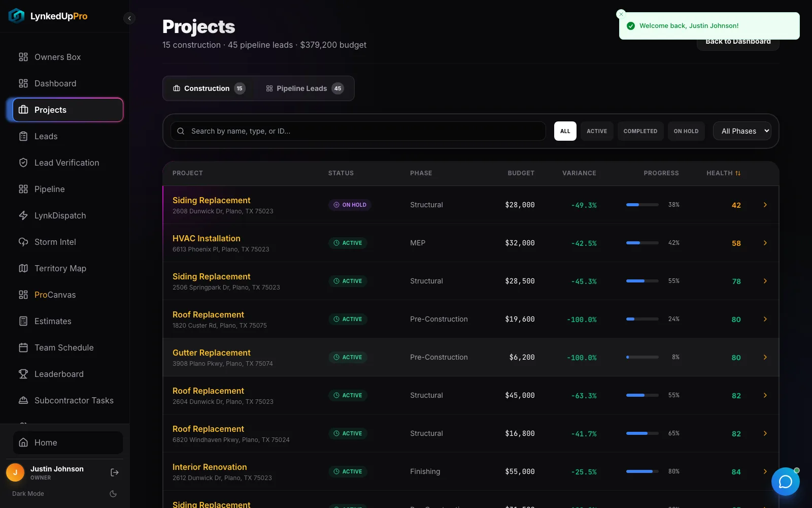Go to Home in the sidebar
The image size is (812, 508).
tap(67, 442)
